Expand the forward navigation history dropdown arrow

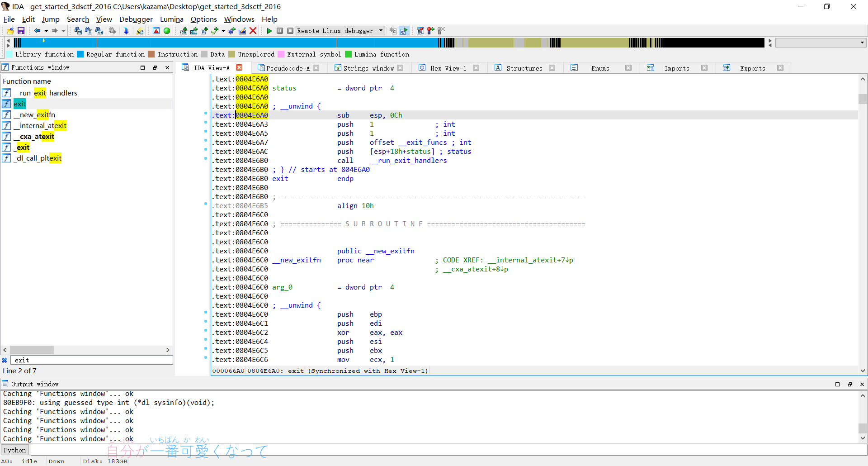point(63,31)
